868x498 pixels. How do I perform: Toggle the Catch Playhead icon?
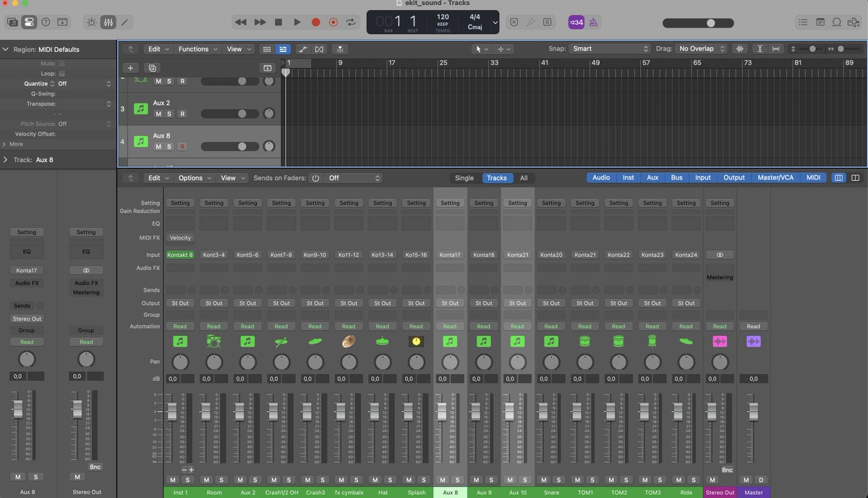(341, 49)
